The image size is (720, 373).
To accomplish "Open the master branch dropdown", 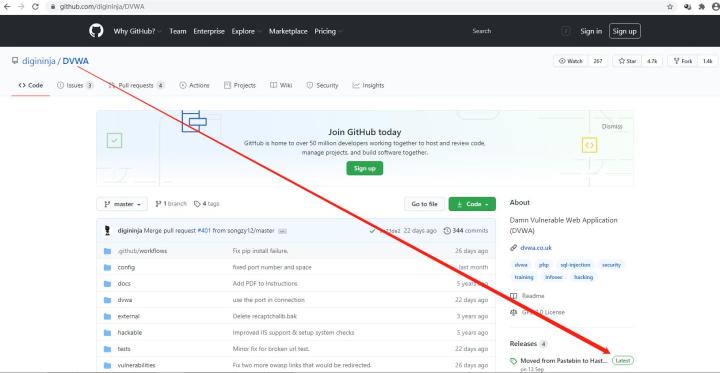I will (x=122, y=204).
